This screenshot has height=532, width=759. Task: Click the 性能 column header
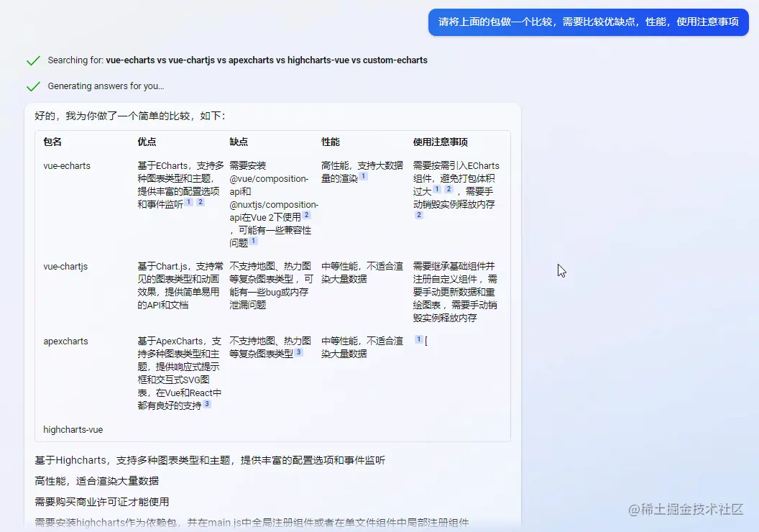[x=331, y=142]
